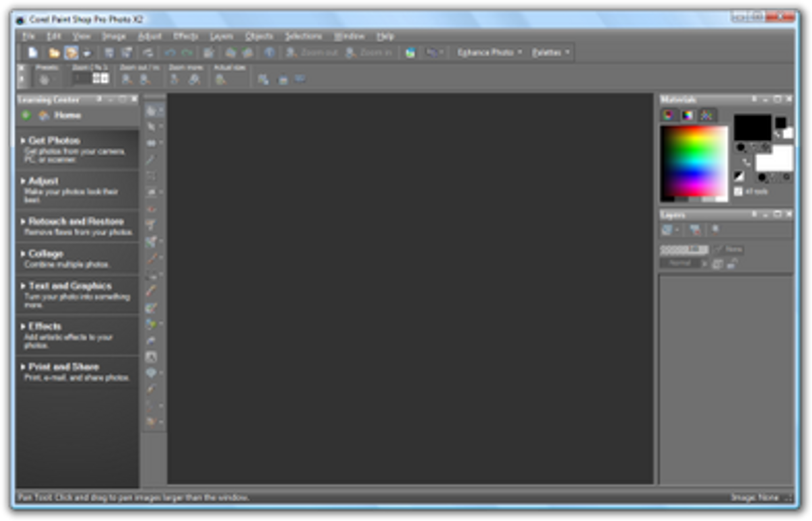Image resolution: width=812 pixels, height=521 pixels.
Task: Click the Open folder icon in the toolbar
Action: (54, 53)
